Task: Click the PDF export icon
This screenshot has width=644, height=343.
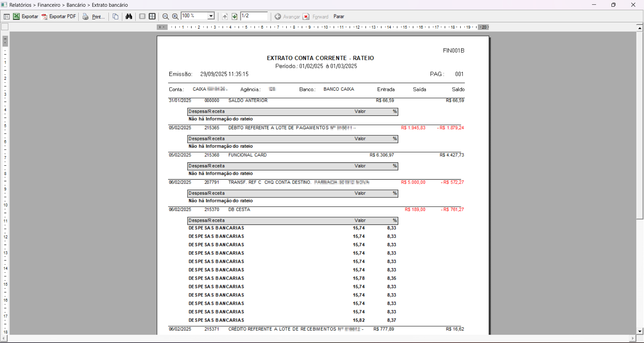Action: 44,16
